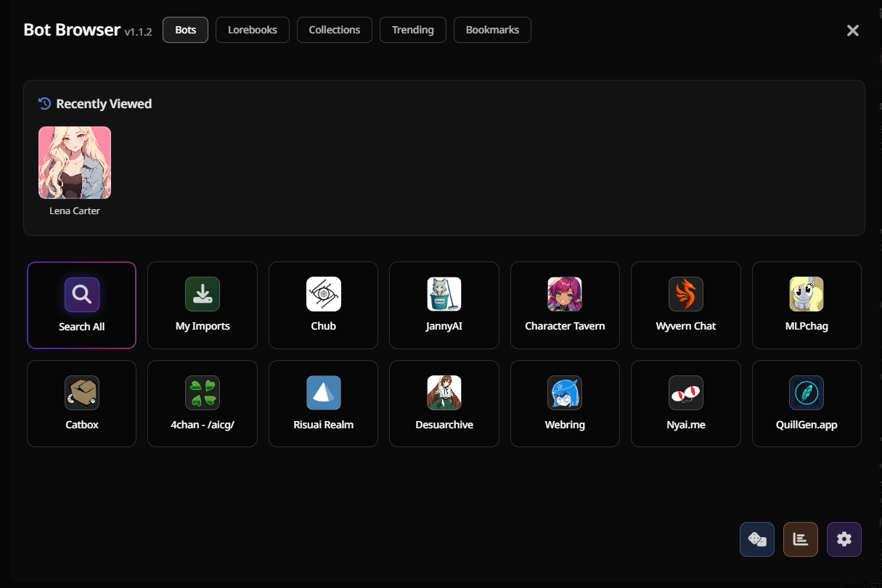Choose the Nyai.me source

(x=686, y=404)
